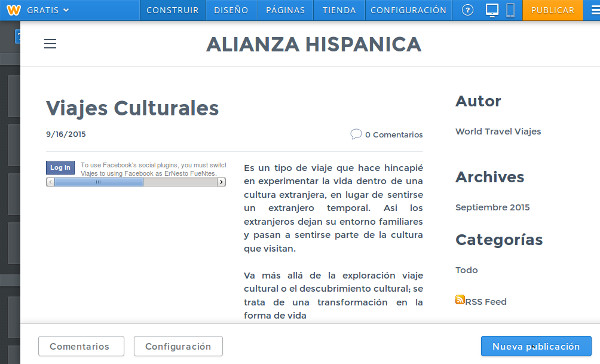Click the orange PUBLICAR button
This screenshot has height=364, width=600.
tap(553, 10)
